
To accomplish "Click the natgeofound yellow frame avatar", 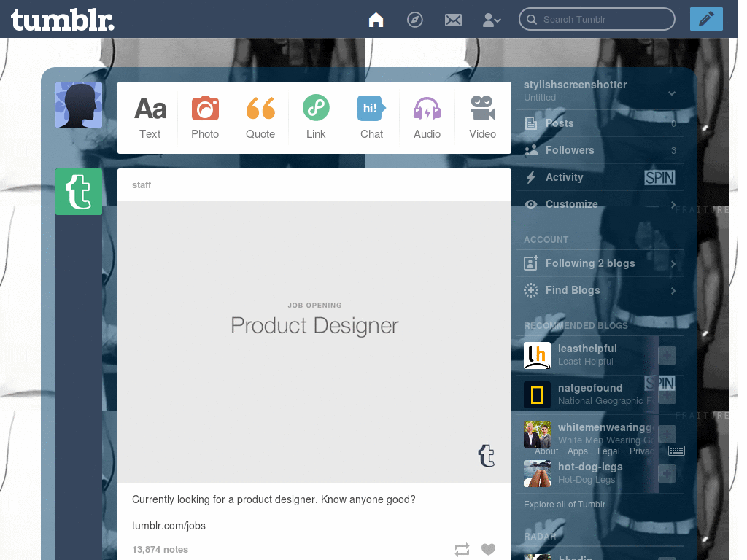I will [537, 394].
